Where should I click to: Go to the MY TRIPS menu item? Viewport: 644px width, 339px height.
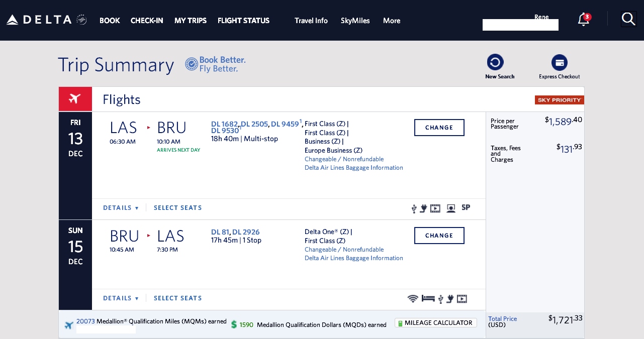coord(191,21)
